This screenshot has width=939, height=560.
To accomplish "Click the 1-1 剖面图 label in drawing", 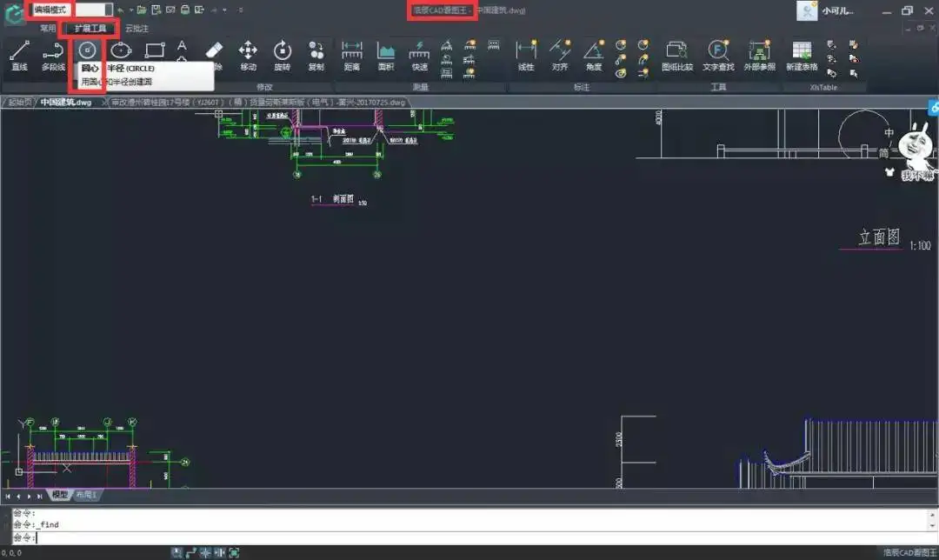I will (x=332, y=199).
